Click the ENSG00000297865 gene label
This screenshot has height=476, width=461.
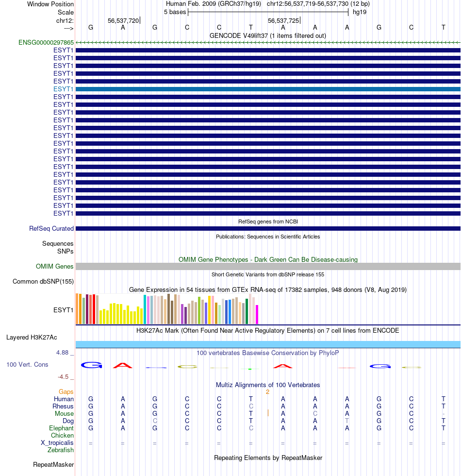pos(46,43)
